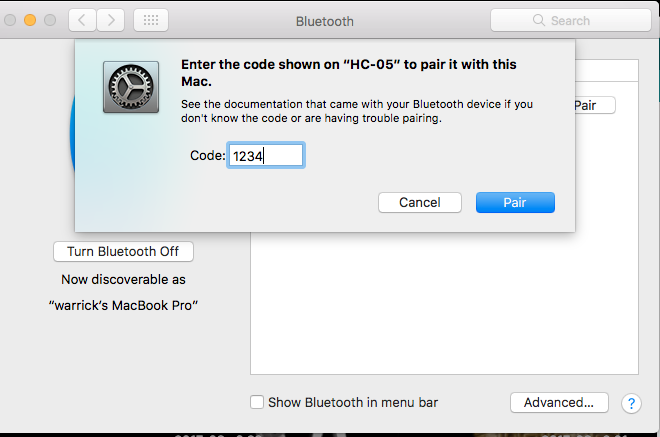The height and width of the screenshot is (437, 660).
Task: Cancel the HC-05 pairing dialog
Action: tap(420, 203)
